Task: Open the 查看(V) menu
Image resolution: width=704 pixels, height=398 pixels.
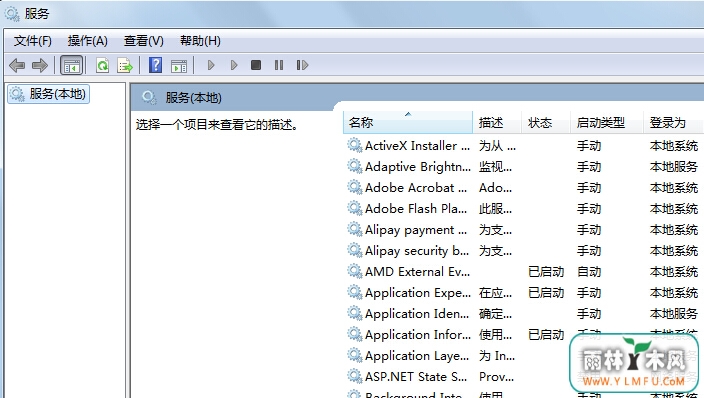Action: (x=144, y=41)
